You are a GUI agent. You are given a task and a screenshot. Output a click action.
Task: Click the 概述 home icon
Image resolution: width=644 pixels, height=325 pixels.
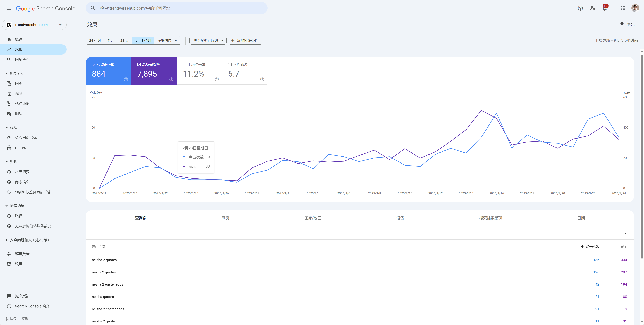pos(9,39)
